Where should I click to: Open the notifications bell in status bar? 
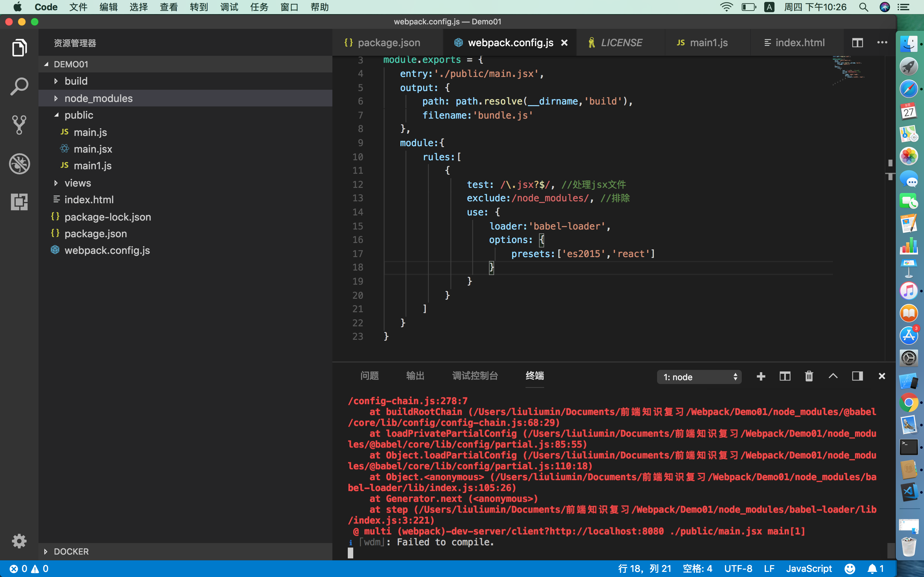(x=872, y=569)
